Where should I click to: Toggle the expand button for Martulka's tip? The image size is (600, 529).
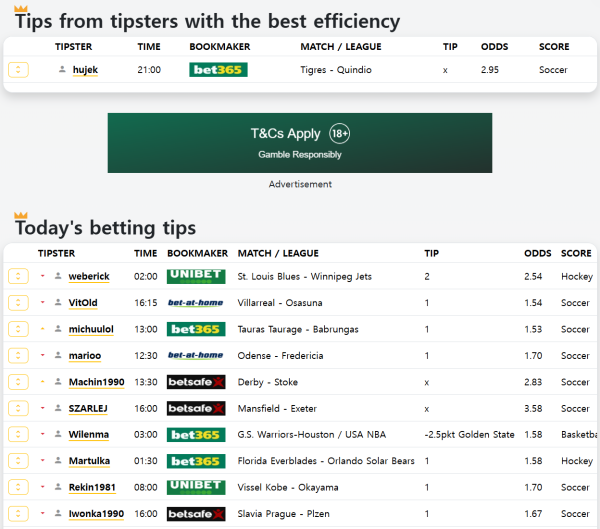[x=18, y=461]
